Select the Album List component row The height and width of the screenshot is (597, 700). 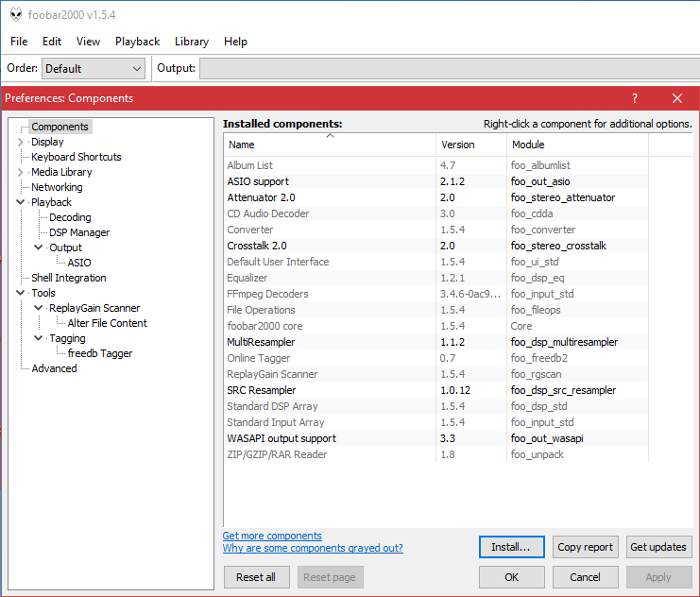point(436,165)
